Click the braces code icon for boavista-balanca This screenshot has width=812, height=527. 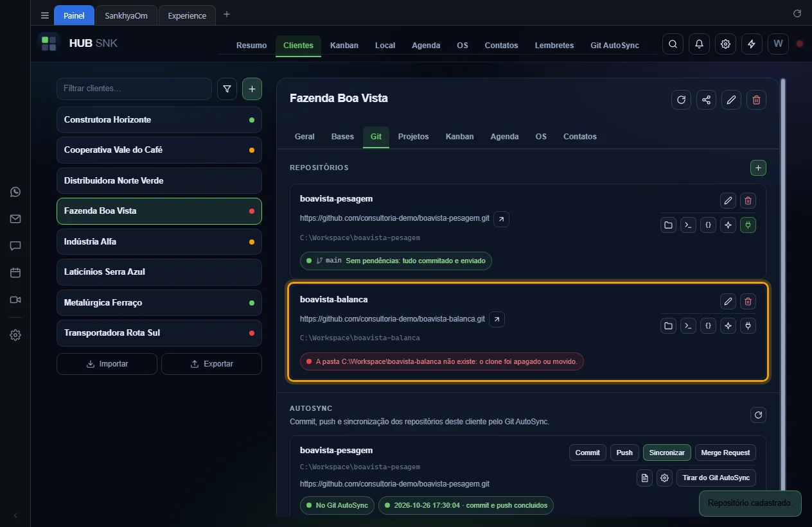click(708, 326)
